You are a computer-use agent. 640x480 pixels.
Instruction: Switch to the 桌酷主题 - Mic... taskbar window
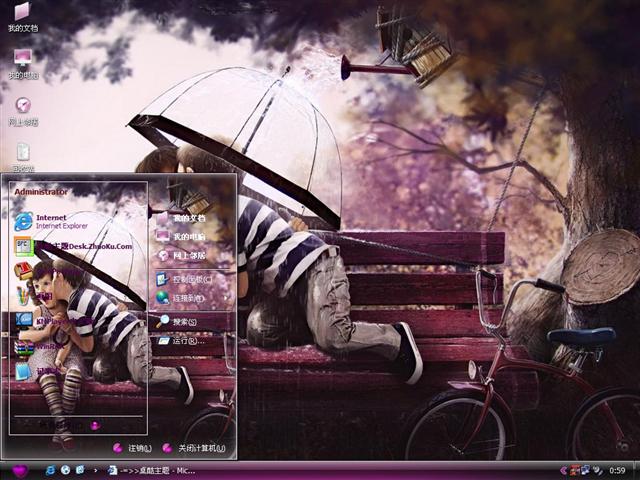pyautogui.click(x=151, y=471)
